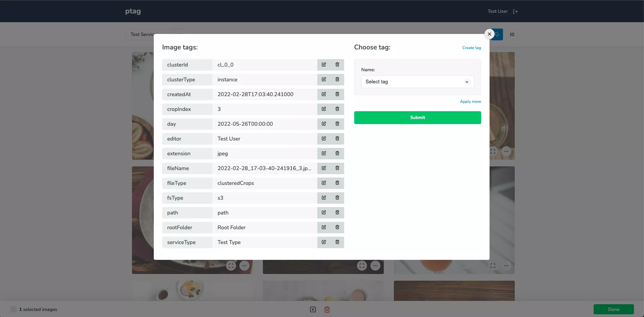
Task: Edit the serviceType tag
Action: click(x=324, y=242)
